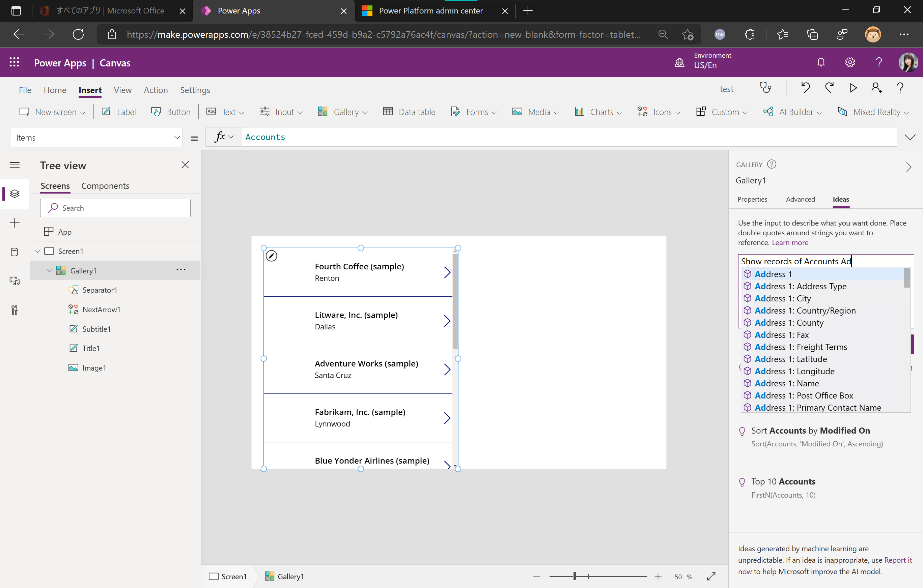This screenshot has height=588, width=923.
Task: Click the Learn more link
Action: coord(790,242)
